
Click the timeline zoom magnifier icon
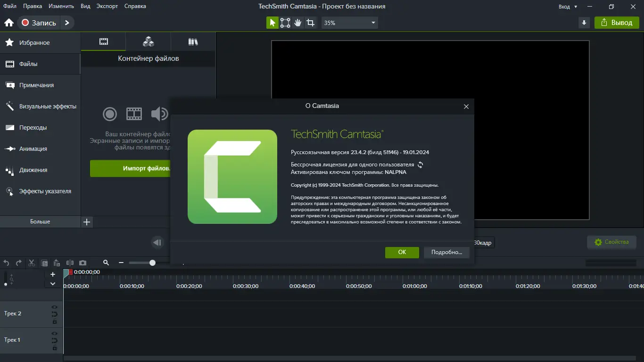[x=106, y=263]
